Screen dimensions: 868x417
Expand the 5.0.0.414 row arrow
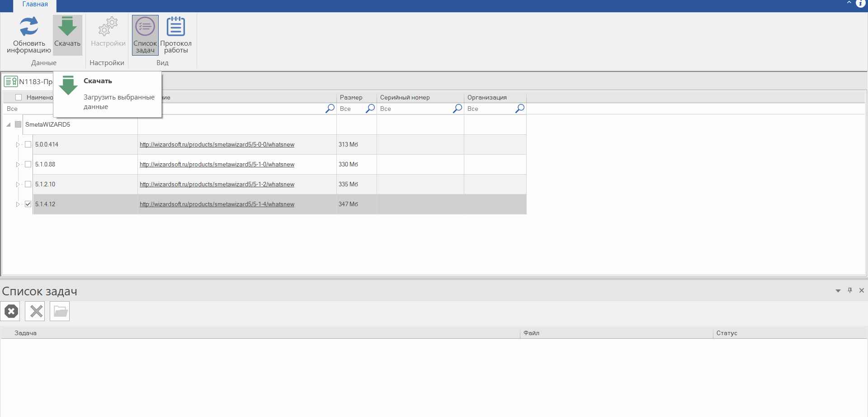18,145
